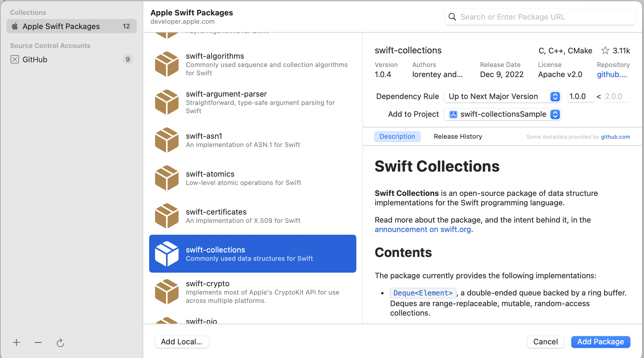Viewport: 644px width, 358px height.
Task: Open announcement on swift.org link
Action: (x=423, y=229)
